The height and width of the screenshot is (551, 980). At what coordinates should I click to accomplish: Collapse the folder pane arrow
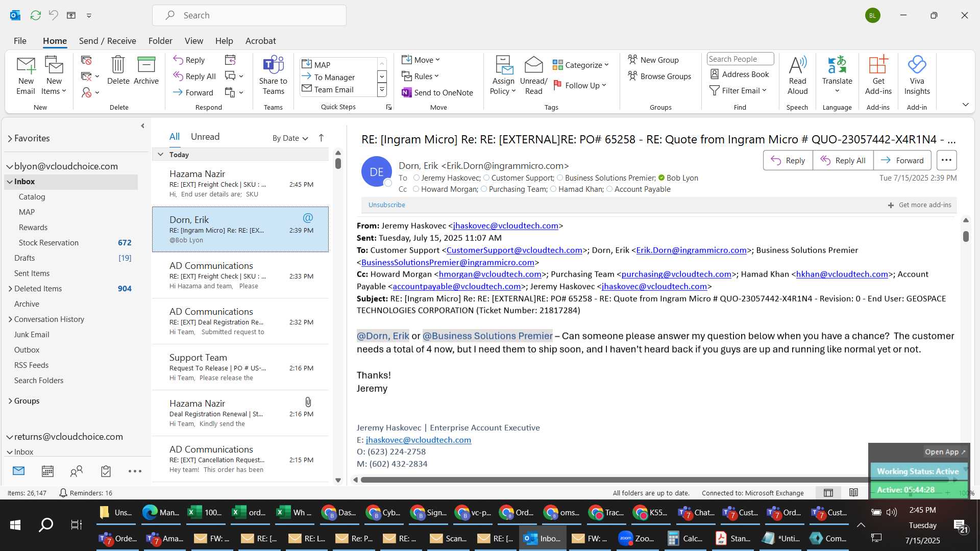(x=142, y=126)
